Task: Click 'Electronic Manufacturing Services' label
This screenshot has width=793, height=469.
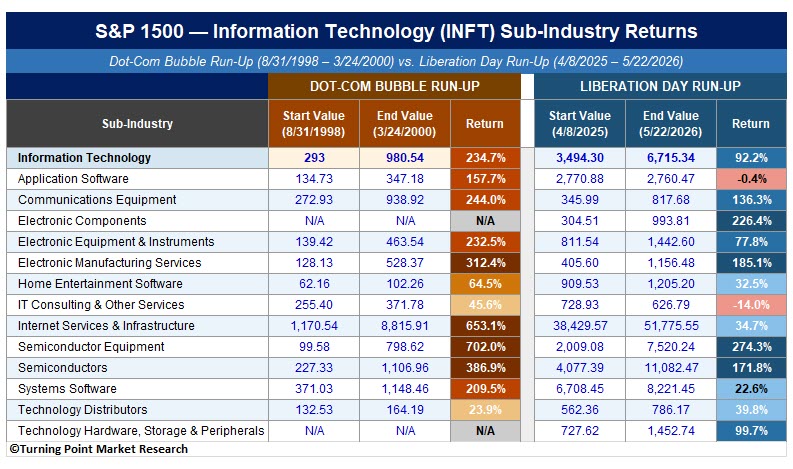Action: (x=109, y=263)
